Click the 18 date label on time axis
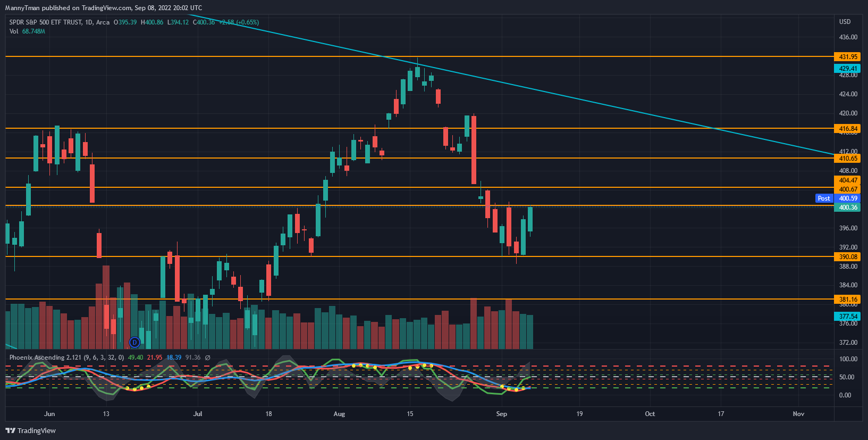 click(268, 414)
